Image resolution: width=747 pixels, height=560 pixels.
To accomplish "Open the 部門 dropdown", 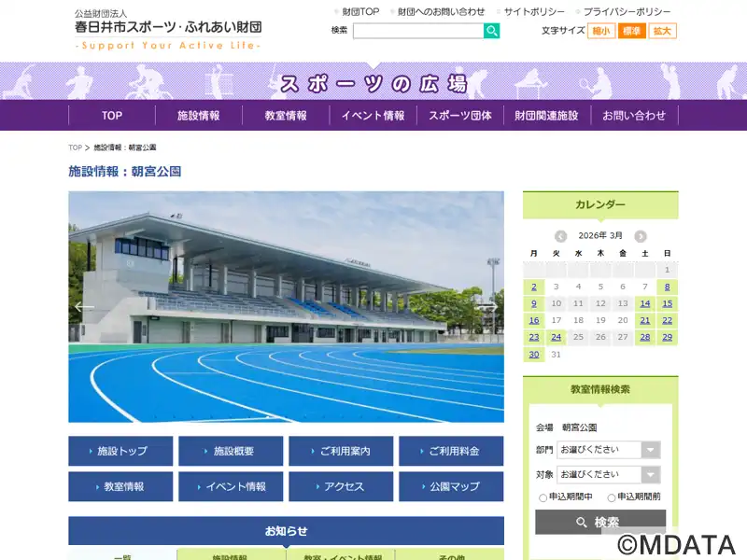I will tap(609, 450).
